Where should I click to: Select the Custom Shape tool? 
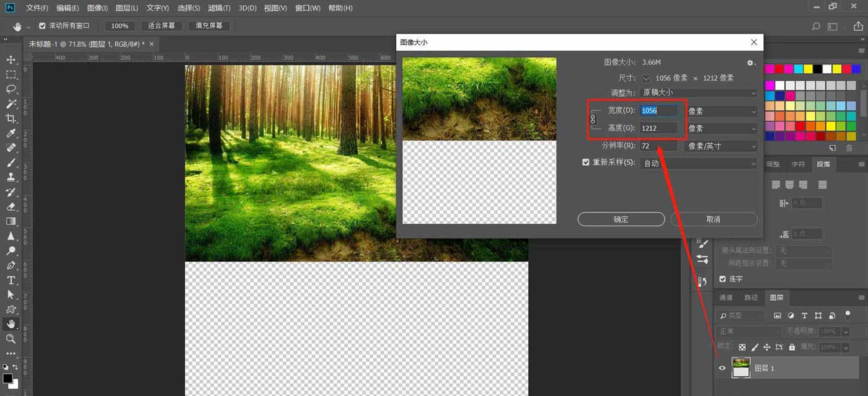pyautogui.click(x=11, y=309)
